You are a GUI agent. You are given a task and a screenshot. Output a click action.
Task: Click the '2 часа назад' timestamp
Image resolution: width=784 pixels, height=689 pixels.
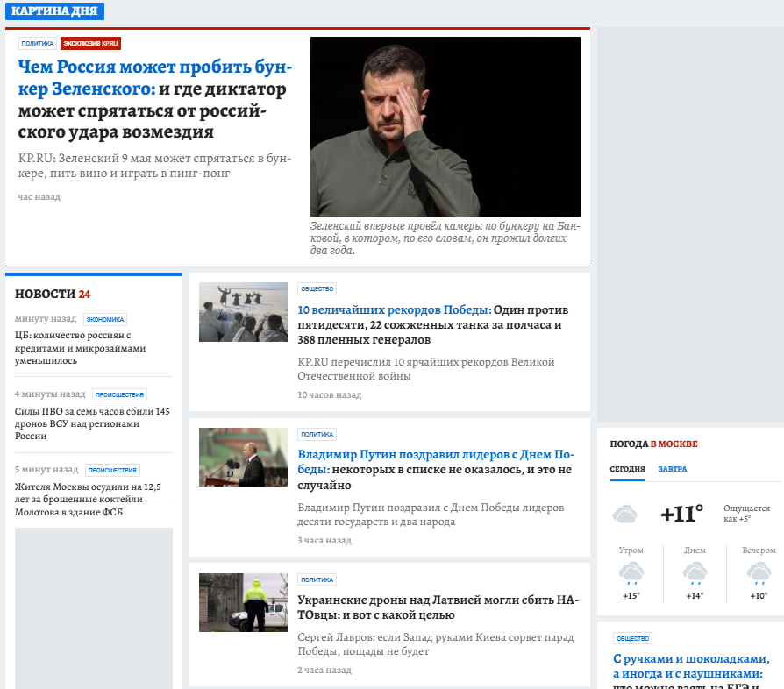[324, 670]
